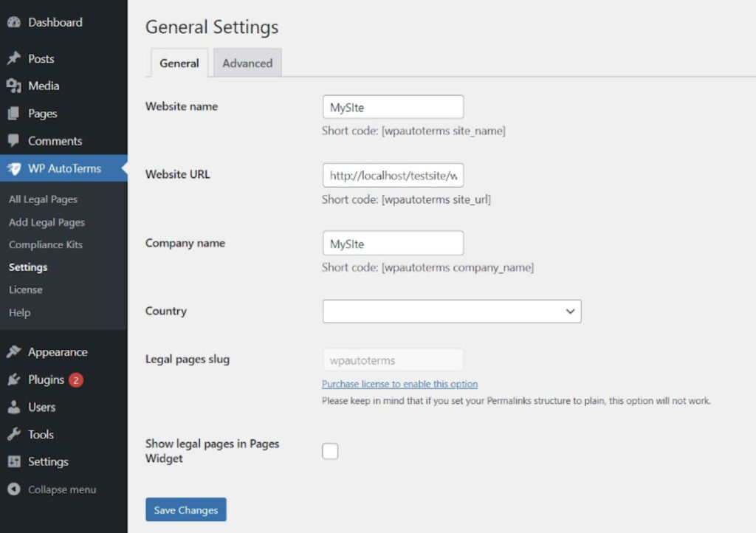
Task: Click the Tools wrench icon
Action: pos(13,434)
